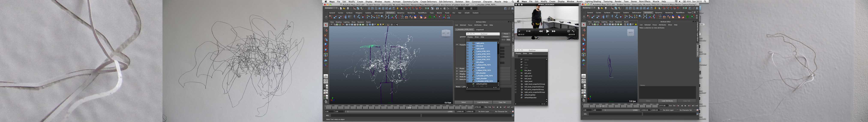The height and width of the screenshot is (122, 868).
Task: Open No Anim Layer dropdown in right Maya
Action: point(668,110)
